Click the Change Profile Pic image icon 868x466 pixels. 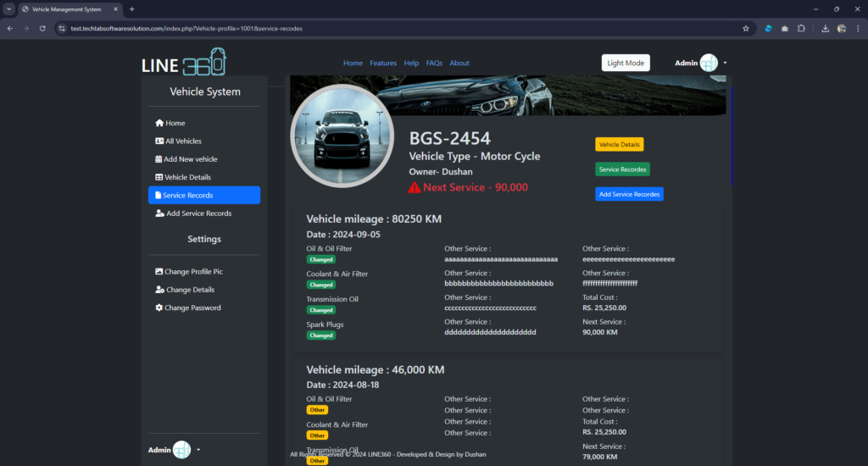point(159,272)
